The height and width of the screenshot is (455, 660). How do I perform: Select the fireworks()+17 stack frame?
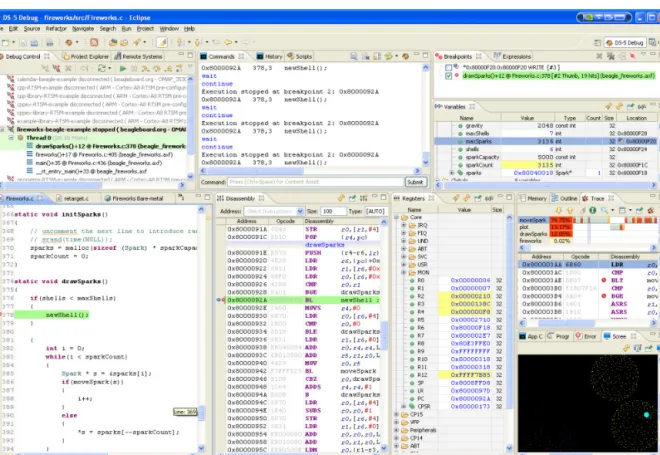tap(104, 154)
